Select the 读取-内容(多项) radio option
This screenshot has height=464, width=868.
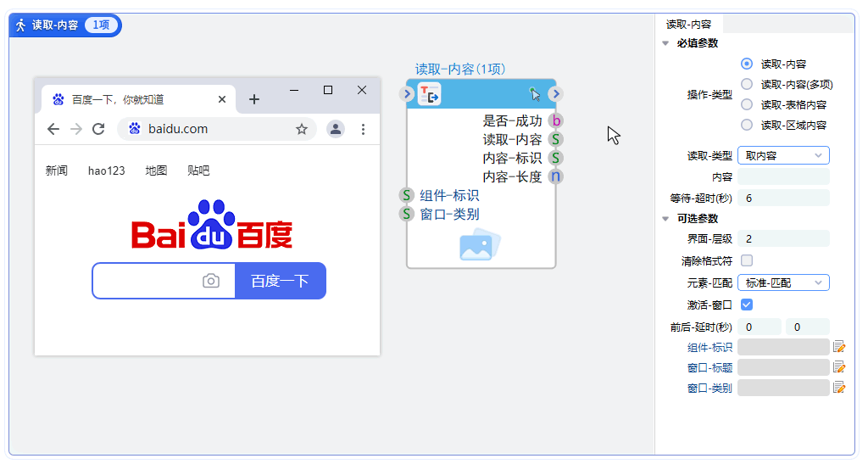pyautogui.click(x=747, y=84)
